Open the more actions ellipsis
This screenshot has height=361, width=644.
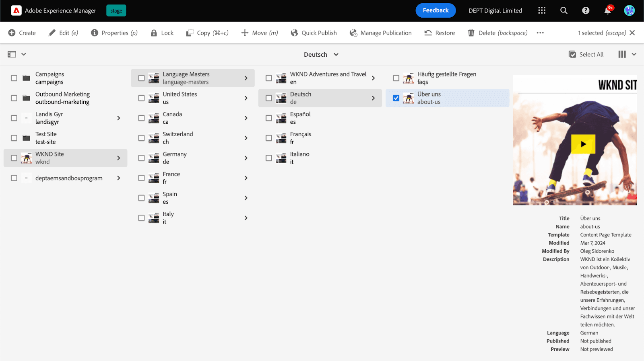click(x=540, y=33)
